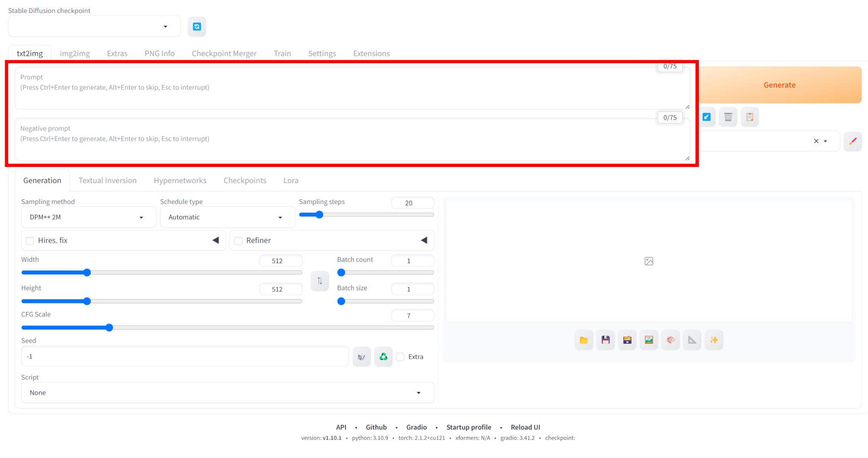Click the floppy disk save image icon

605,340
